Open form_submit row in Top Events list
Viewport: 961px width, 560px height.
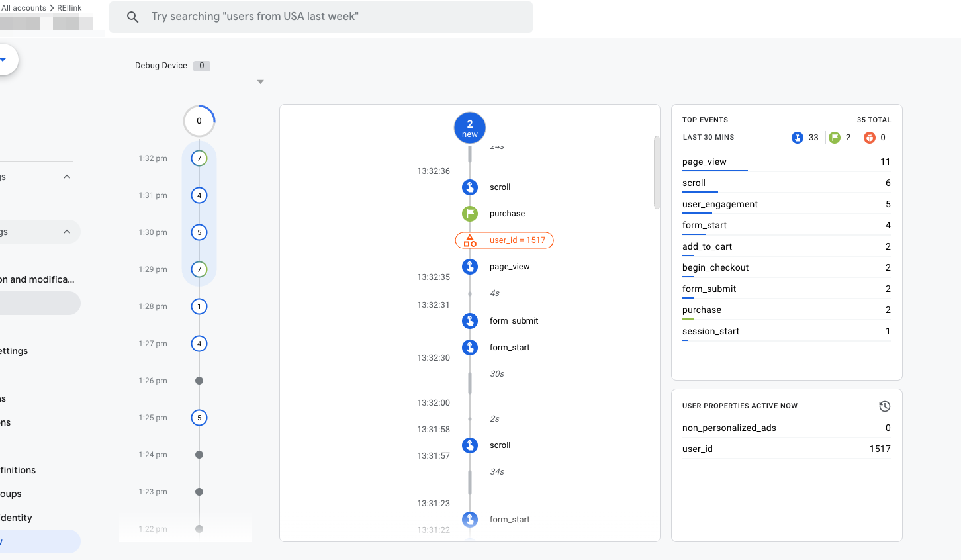[x=786, y=289]
